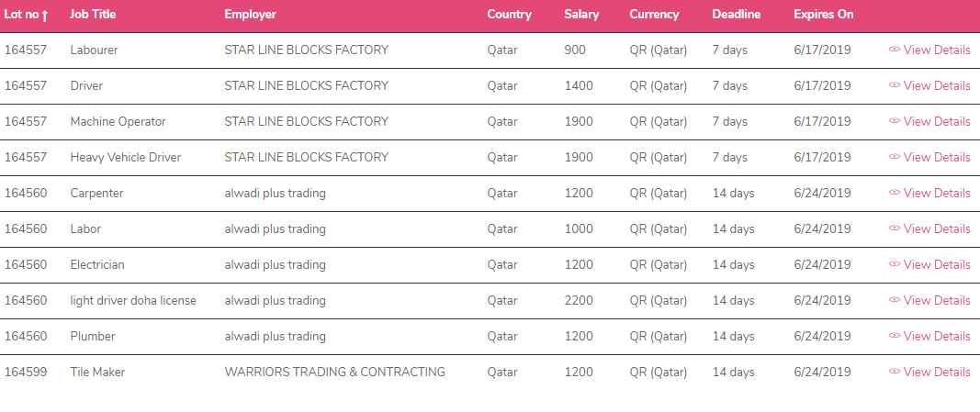
Task: Sort by Deadline column header
Action: pyautogui.click(x=736, y=15)
